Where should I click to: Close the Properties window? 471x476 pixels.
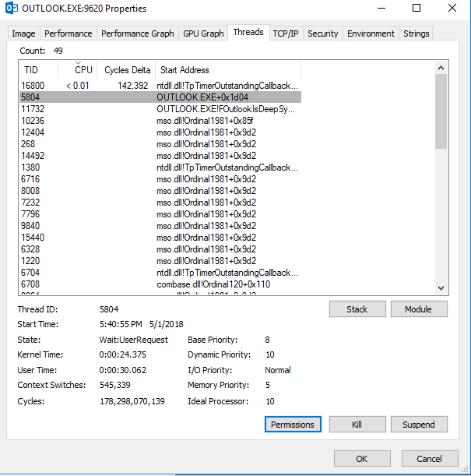tap(452, 9)
